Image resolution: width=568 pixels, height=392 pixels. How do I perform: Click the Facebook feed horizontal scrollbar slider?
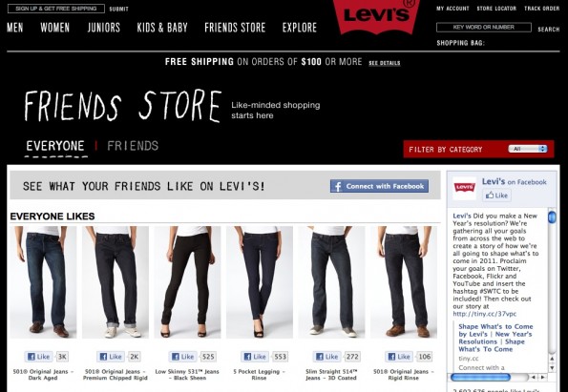[x=480, y=377]
